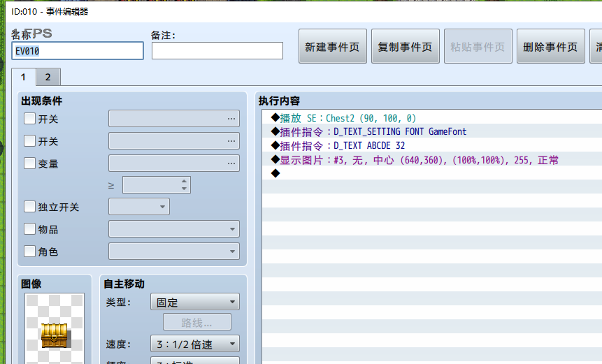The image size is (602, 364).
Task: Toggle the 独立开关 checkbox
Action: (29, 207)
